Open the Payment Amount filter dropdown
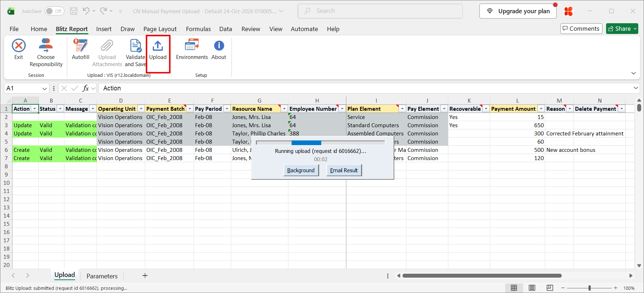 point(541,109)
